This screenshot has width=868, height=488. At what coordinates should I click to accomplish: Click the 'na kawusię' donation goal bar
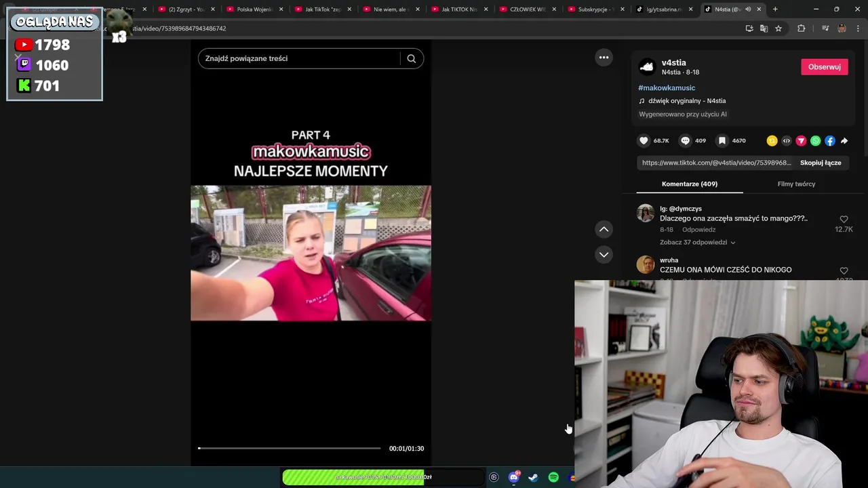pyautogui.click(x=383, y=477)
